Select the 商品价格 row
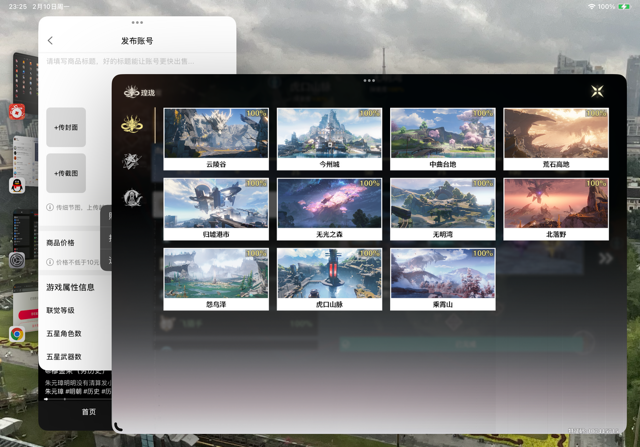 pyautogui.click(x=75, y=242)
